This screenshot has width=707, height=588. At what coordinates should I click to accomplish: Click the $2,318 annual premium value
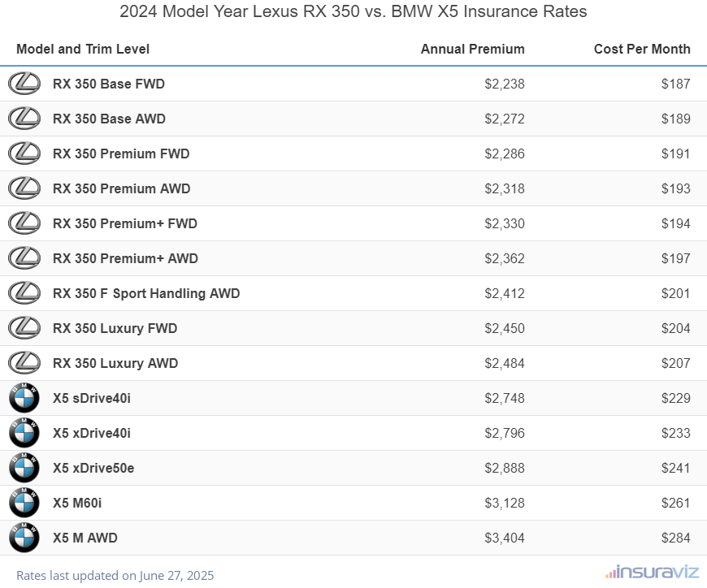coord(505,188)
